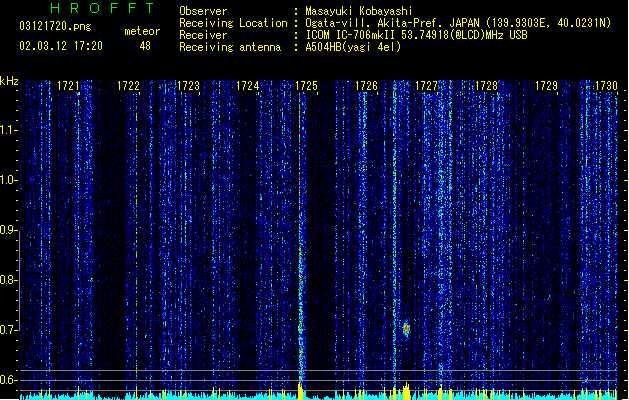
Task: Click the 1721 time marker
Action: coord(68,86)
